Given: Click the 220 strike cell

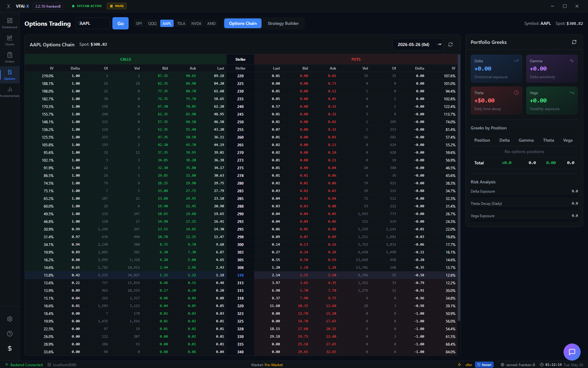Looking at the screenshot, I should coord(240,76).
